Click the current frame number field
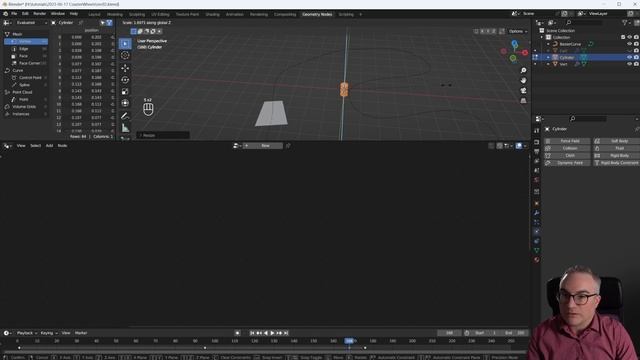The image size is (640, 360). [x=449, y=333]
